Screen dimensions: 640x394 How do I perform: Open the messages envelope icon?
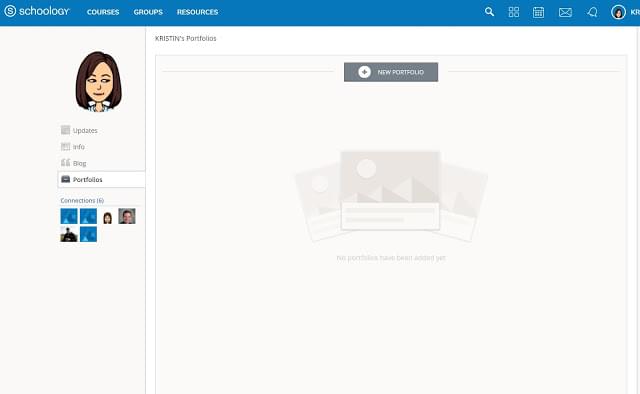565,12
